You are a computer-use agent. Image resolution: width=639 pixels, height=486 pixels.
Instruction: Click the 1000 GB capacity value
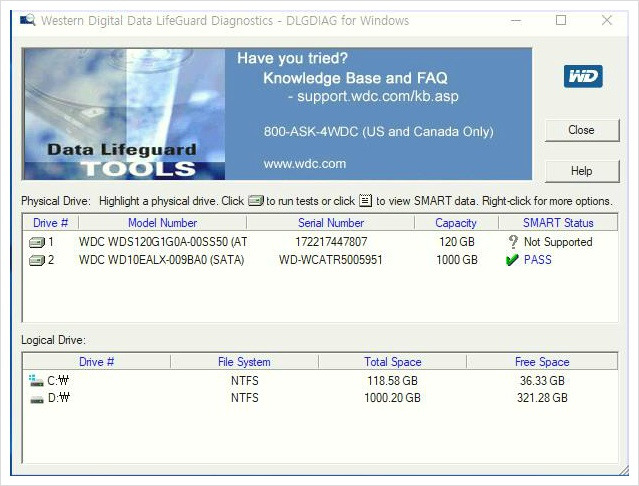[456, 260]
